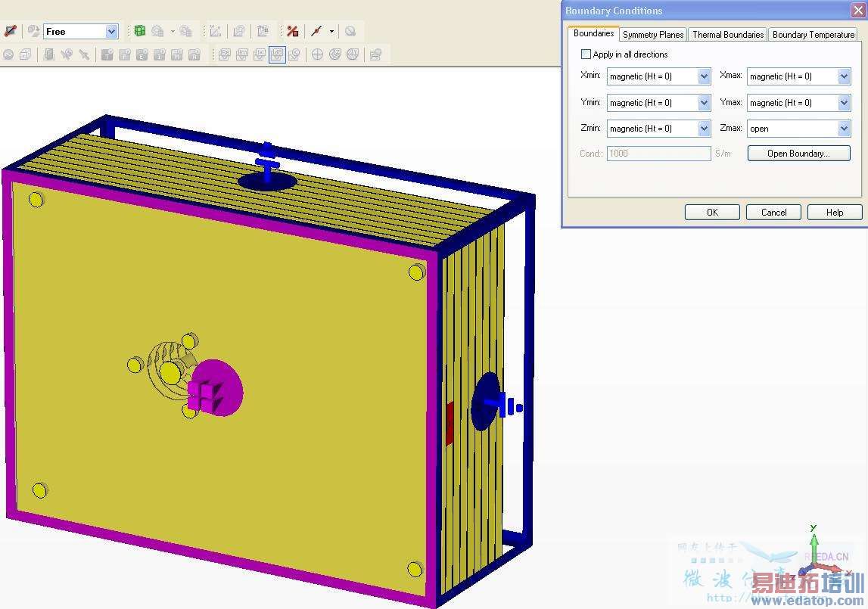This screenshot has height=609, width=868.
Task: Click the Y Smith chart icon
Action: pos(353,54)
